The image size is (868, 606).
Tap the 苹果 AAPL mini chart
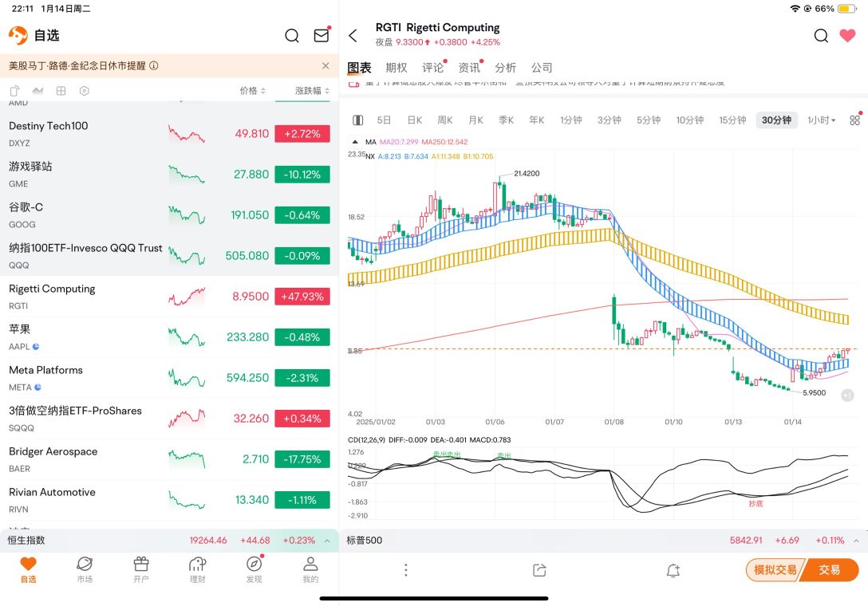point(187,337)
